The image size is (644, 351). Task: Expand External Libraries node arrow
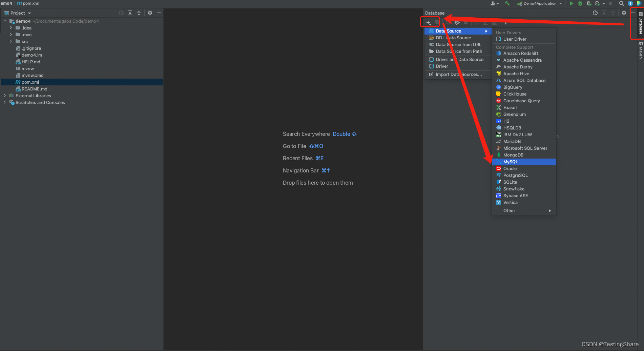click(x=5, y=96)
